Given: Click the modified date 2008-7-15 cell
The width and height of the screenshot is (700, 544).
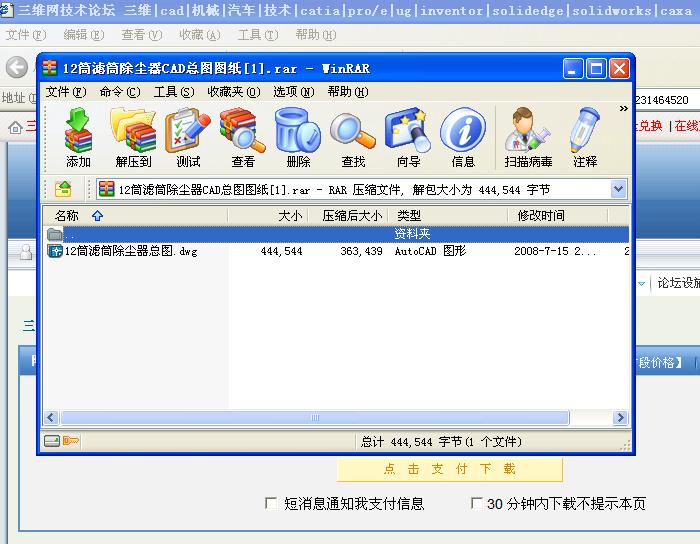Looking at the screenshot, I should click(x=554, y=251).
